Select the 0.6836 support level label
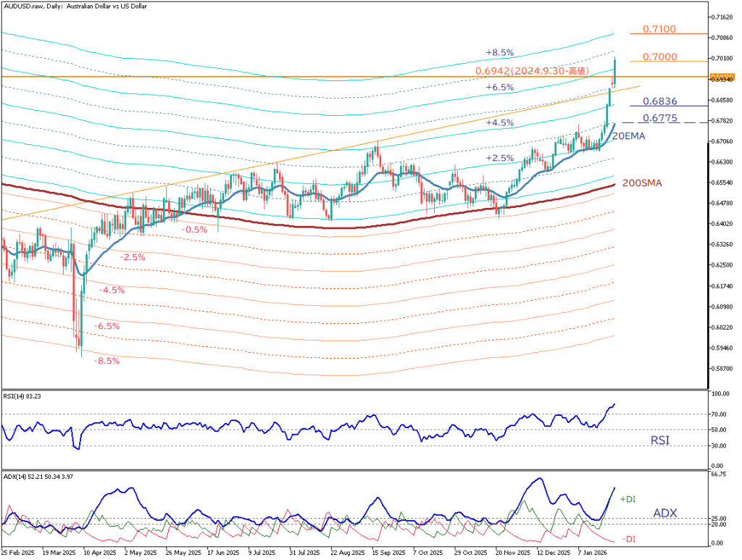 661,101
